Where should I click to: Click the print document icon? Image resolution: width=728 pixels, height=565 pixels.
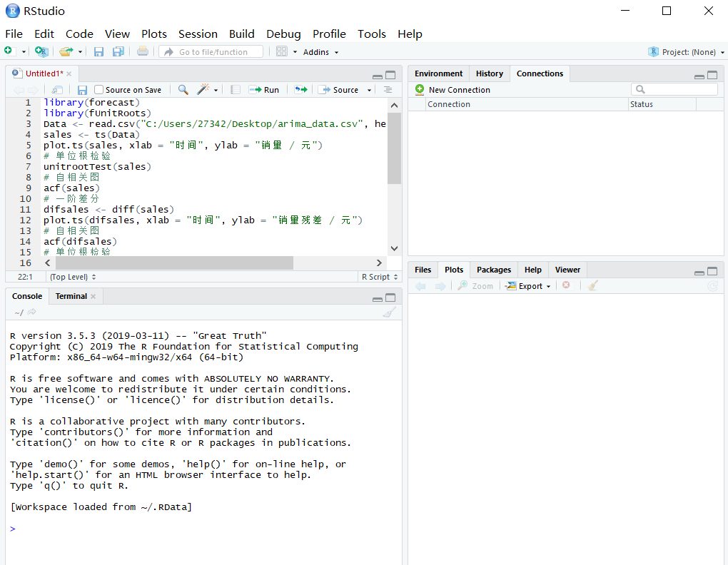143,51
